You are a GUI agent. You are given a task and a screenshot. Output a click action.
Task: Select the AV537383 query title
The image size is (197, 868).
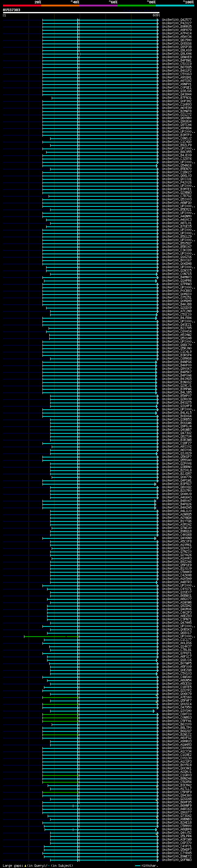tap(11, 10)
